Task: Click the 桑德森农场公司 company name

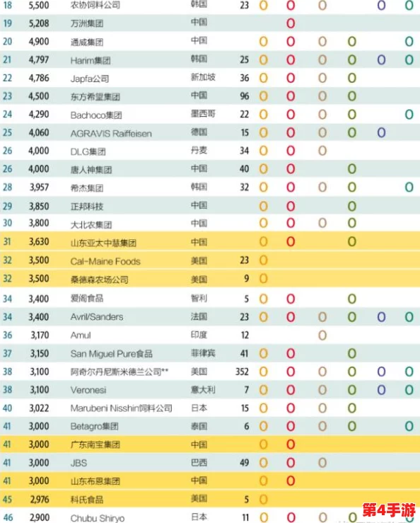Action: (99, 280)
